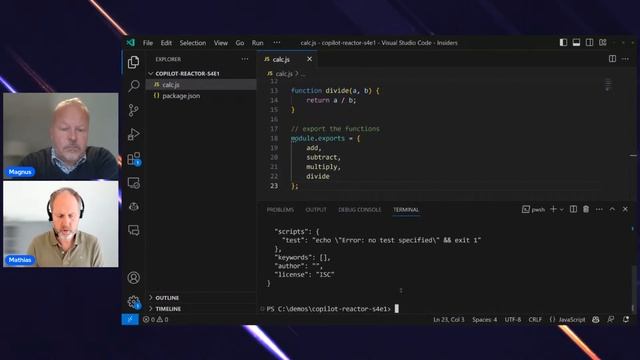This screenshot has height=360, width=640.
Task: Open the Selection menu
Action: tap(193, 43)
